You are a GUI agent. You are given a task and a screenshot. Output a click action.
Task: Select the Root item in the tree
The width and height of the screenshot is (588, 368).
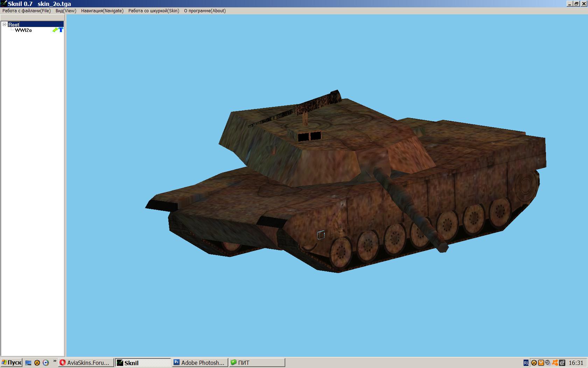tap(14, 25)
